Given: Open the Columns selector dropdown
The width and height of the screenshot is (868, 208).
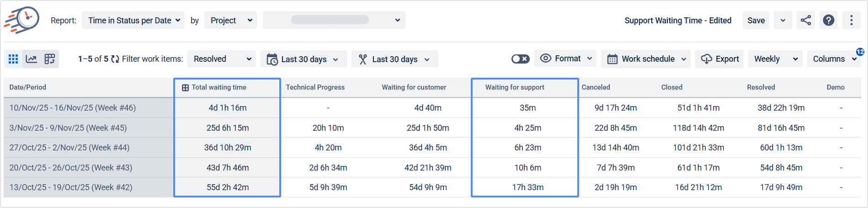Looking at the screenshot, I should coord(834,59).
